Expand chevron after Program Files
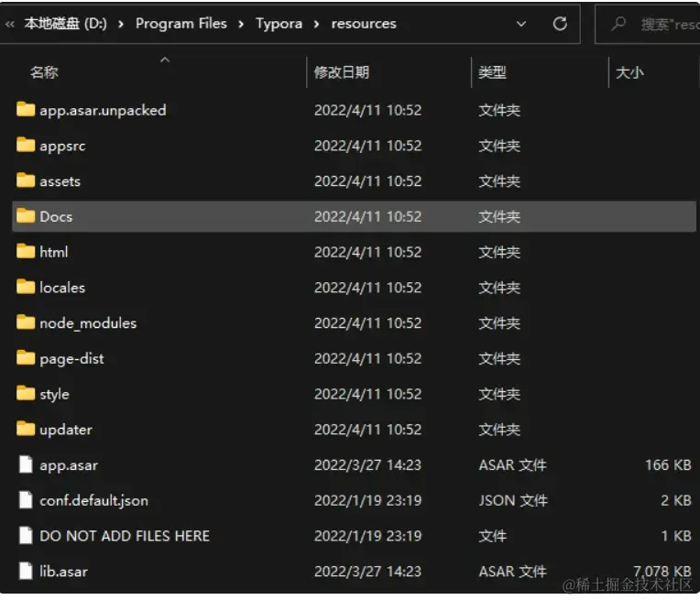The image size is (700, 600). click(x=241, y=24)
